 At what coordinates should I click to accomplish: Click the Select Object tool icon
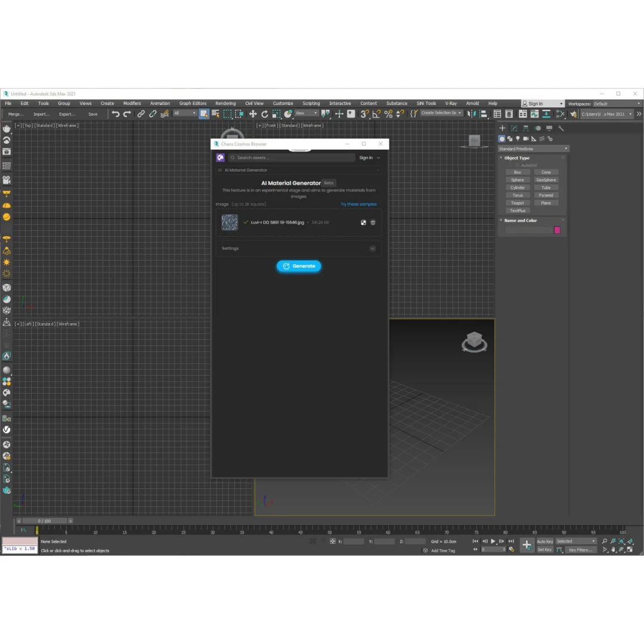coord(204,114)
